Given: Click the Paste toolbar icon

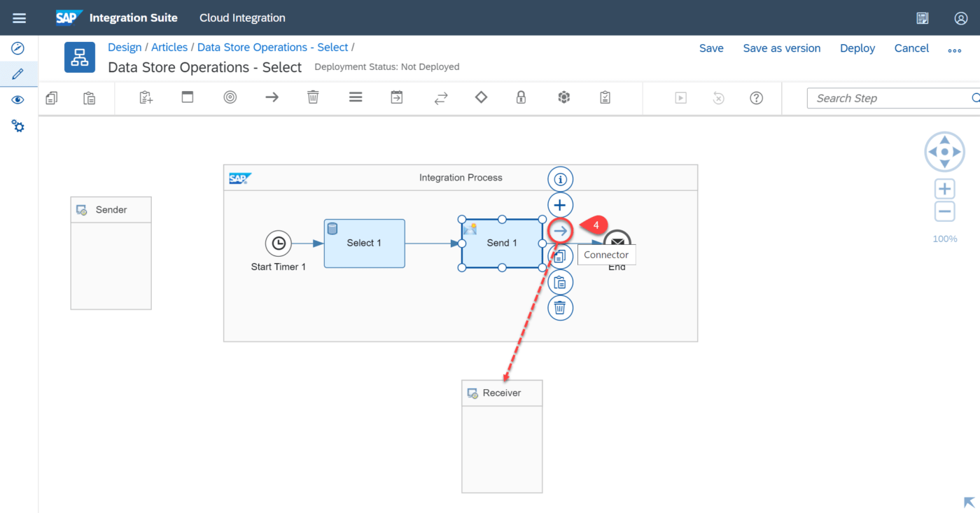Looking at the screenshot, I should tap(90, 98).
